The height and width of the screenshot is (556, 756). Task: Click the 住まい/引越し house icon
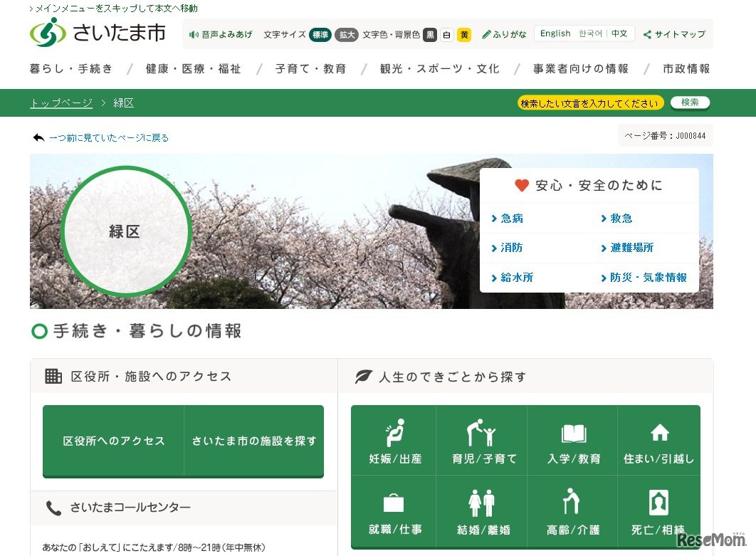click(x=659, y=431)
